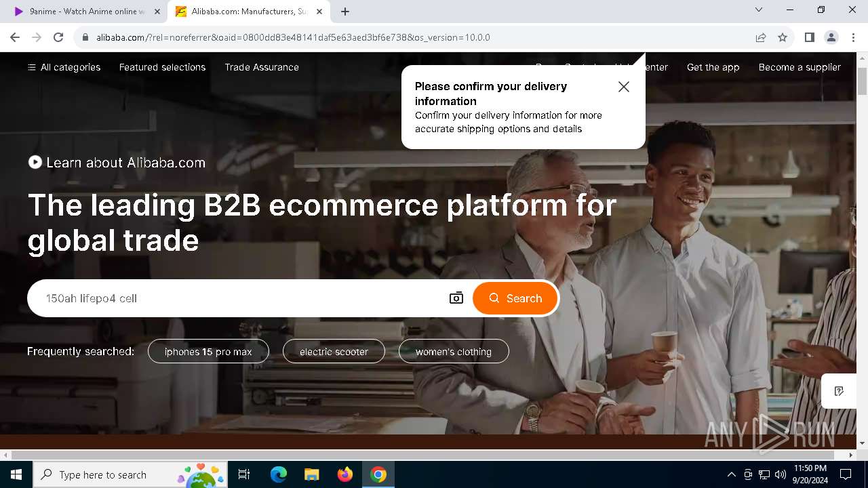Open the tab search dropdown arrow
Viewport: 868px width, 488px height.
(x=759, y=9)
